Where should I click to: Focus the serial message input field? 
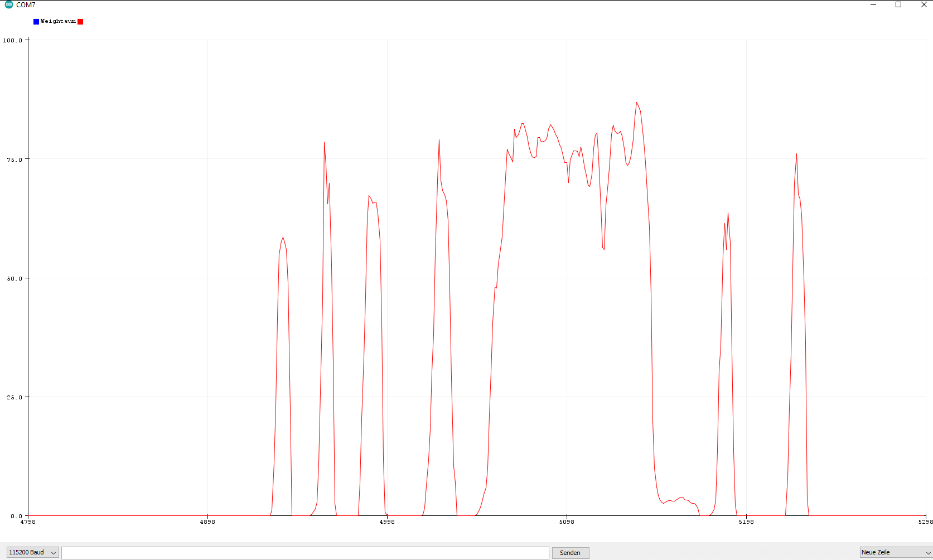[305, 552]
